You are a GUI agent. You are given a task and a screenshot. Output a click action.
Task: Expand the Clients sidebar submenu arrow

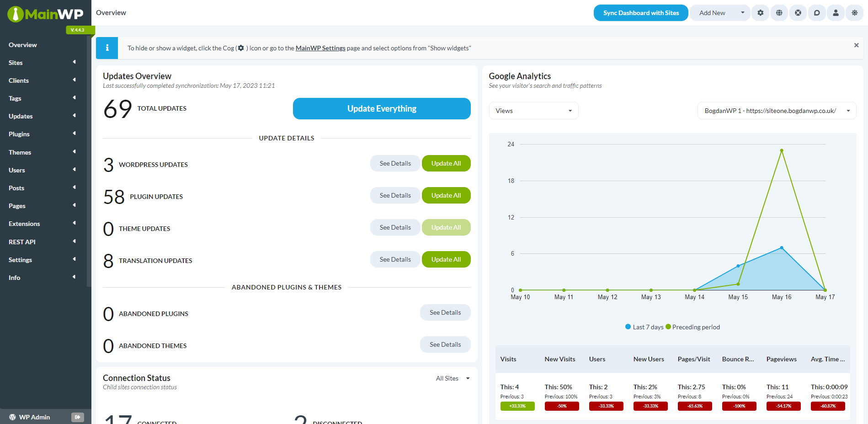[x=74, y=80]
